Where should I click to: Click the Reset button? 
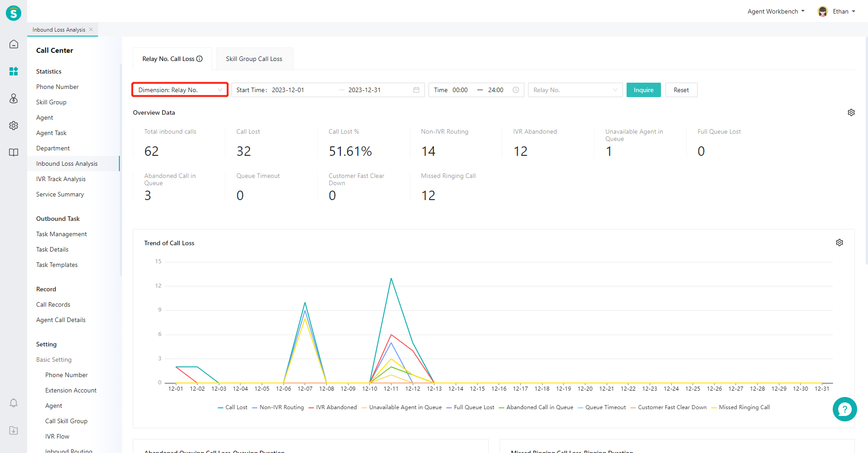(681, 90)
